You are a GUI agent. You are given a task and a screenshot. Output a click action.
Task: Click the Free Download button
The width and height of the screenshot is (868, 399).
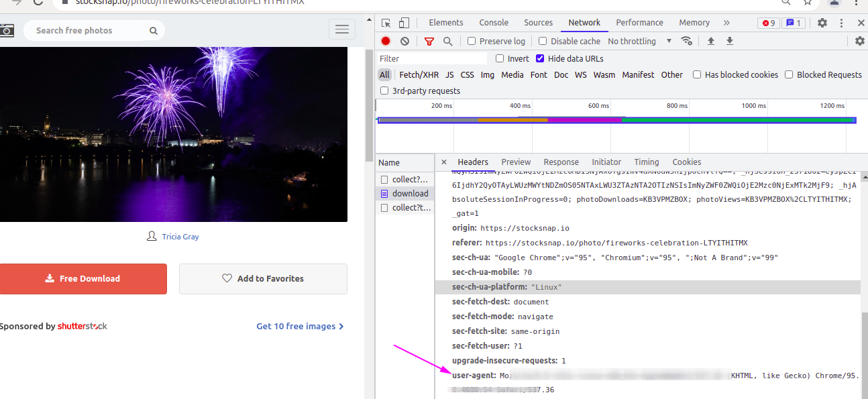[83, 278]
